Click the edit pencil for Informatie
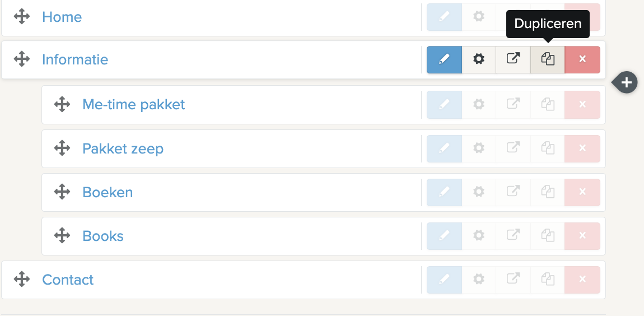The height and width of the screenshot is (316, 644). tap(444, 59)
